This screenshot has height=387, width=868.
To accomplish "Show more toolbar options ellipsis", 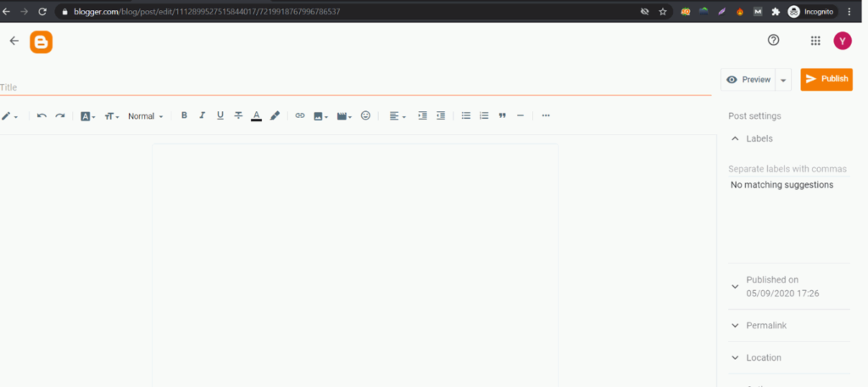I will tap(546, 115).
